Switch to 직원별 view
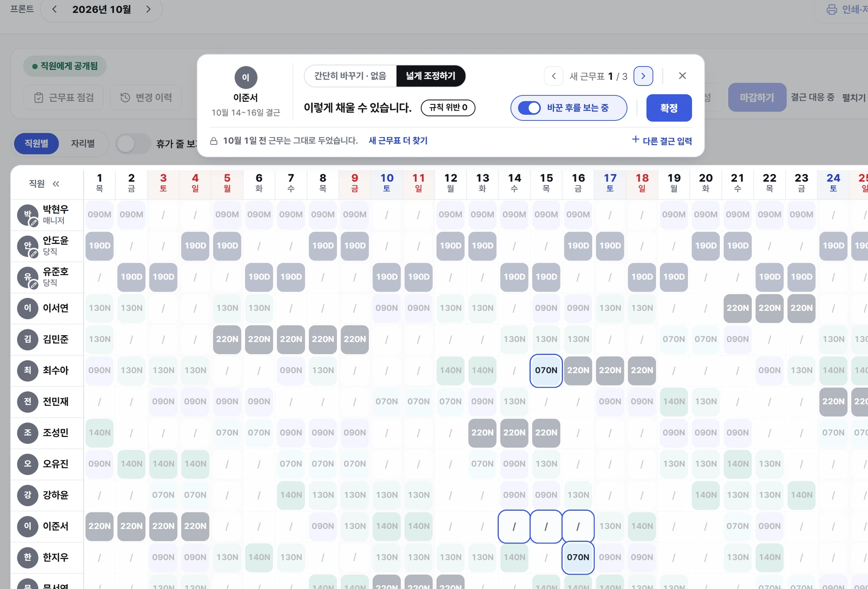The width and height of the screenshot is (868, 589). tap(36, 143)
